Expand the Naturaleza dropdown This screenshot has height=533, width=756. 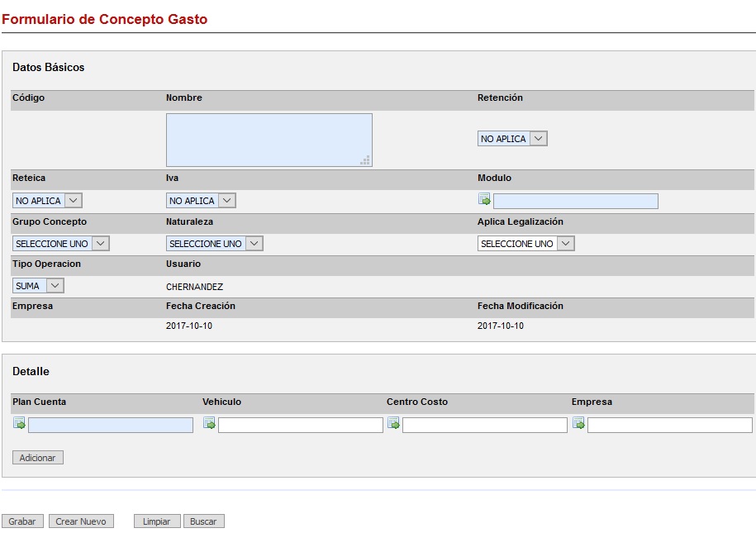click(215, 244)
